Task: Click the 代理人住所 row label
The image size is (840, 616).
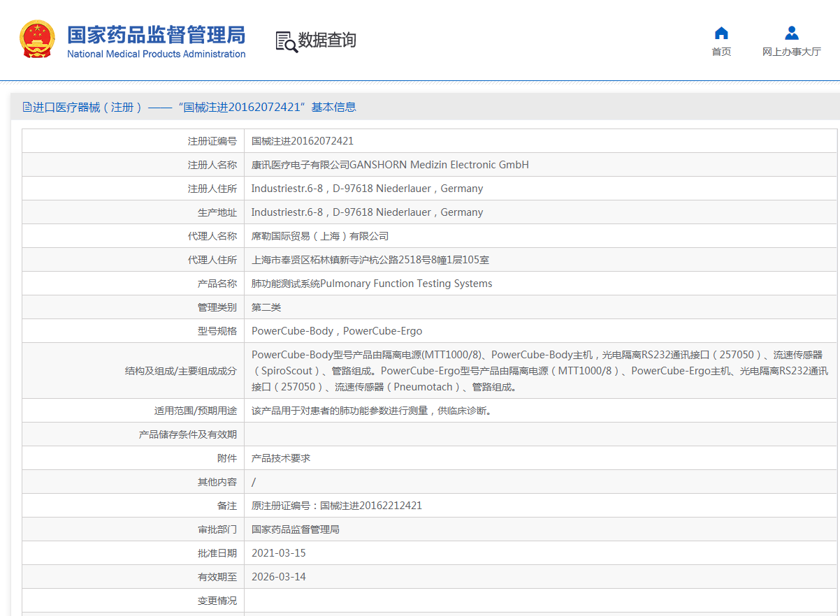Action: tap(212, 260)
